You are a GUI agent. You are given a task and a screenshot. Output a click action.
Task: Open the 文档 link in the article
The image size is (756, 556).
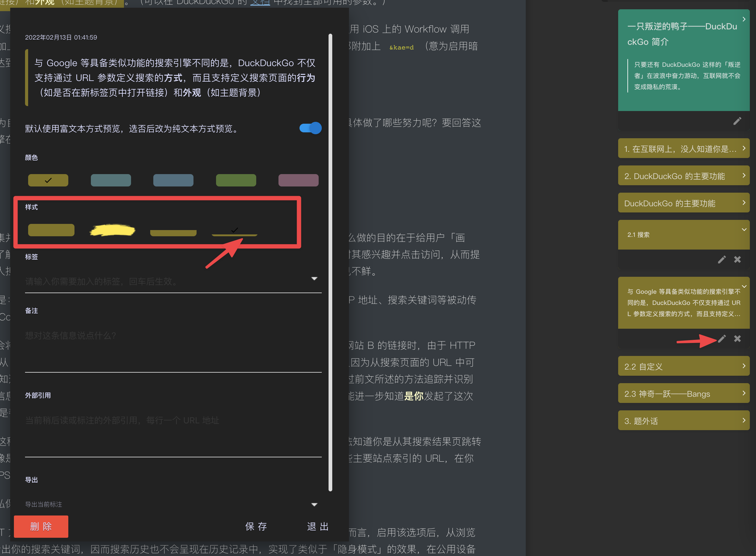(260, 3)
